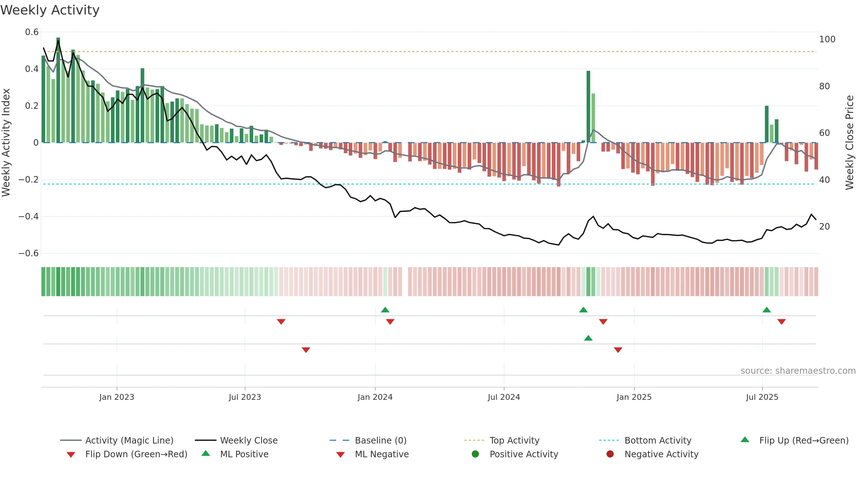Click the tall dark green bar at Jul 2025
The width and height of the screenshot is (868, 488).
coord(767,124)
